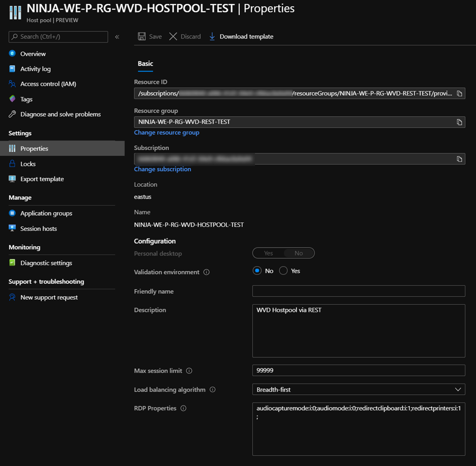Click the Export template icon
Image resolution: width=476 pixels, height=466 pixels.
(12, 179)
